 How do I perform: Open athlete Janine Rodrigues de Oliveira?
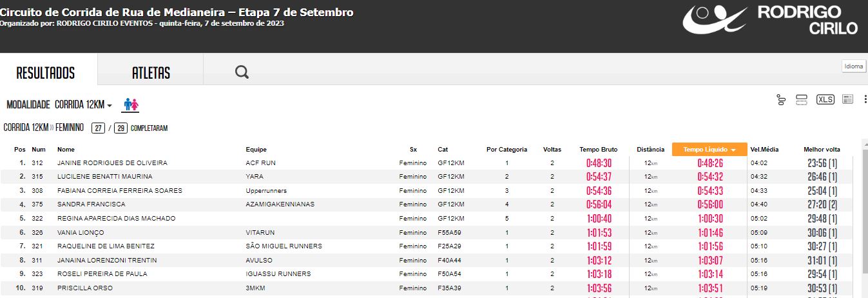pos(112,163)
